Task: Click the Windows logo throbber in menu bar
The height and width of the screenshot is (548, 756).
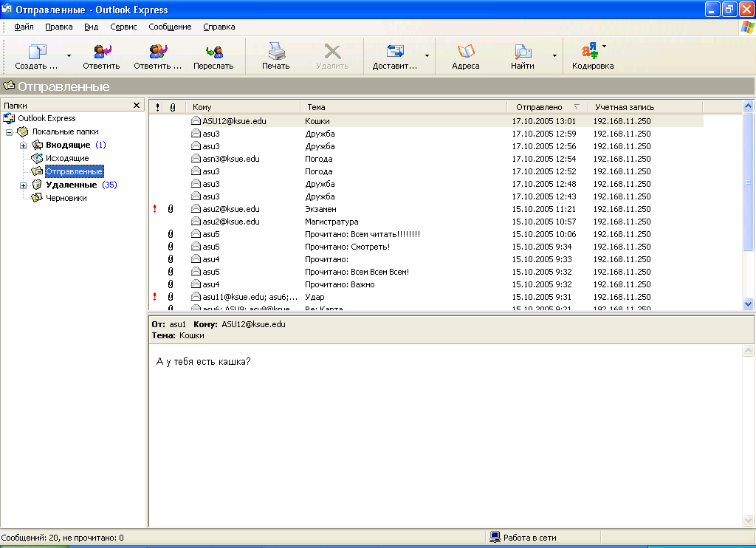Action: (x=747, y=27)
